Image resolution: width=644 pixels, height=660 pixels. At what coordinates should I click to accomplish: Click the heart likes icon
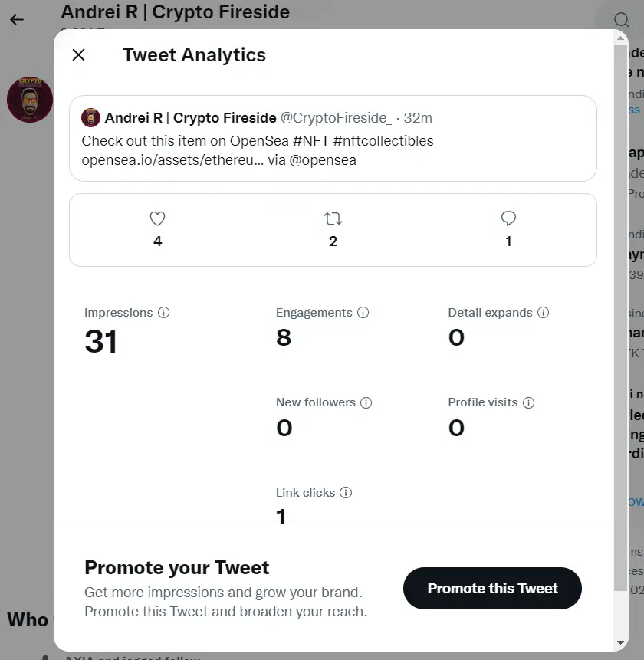coord(157,218)
